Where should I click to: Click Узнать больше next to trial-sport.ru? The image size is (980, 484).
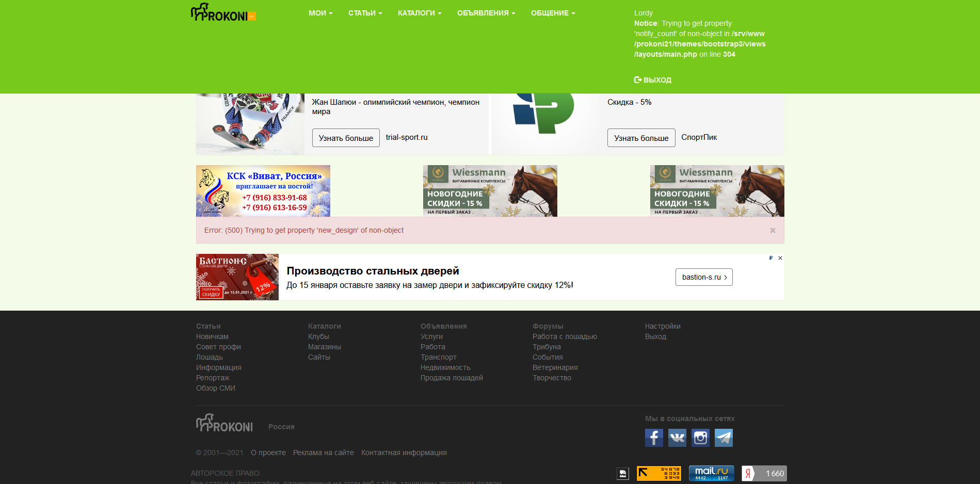click(345, 138)
